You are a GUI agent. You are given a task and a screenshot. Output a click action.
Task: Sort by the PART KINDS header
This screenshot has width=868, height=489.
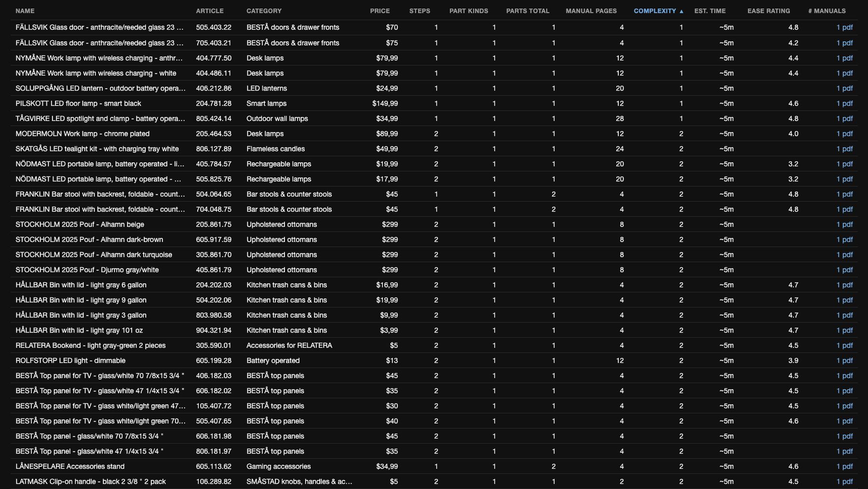coord(469,11)
